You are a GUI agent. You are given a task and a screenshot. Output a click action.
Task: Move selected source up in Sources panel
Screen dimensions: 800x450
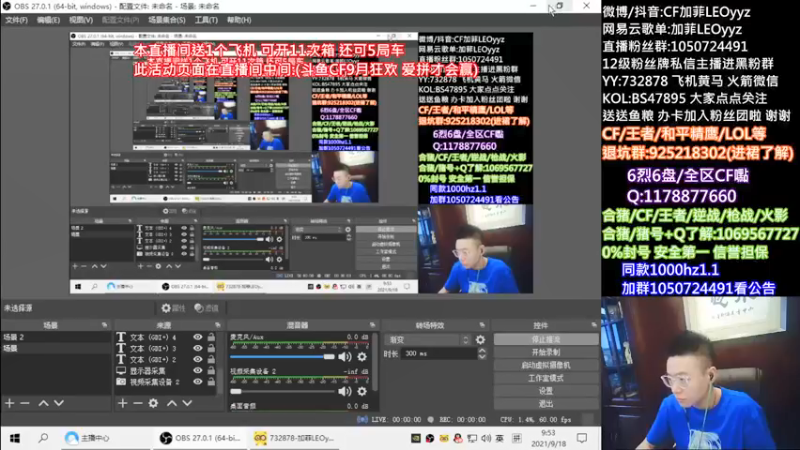click(x=172, y=404)
